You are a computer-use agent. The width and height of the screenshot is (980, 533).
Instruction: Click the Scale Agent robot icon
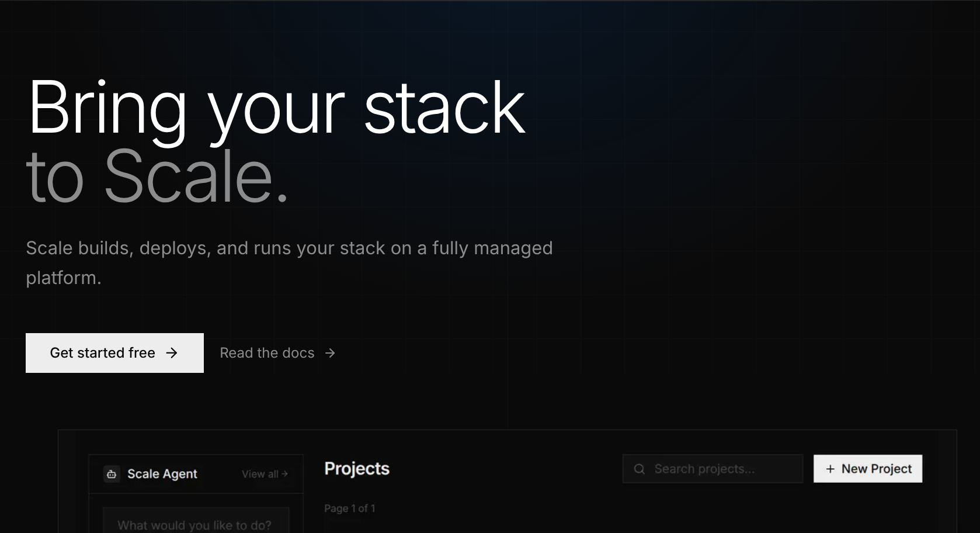112,474
